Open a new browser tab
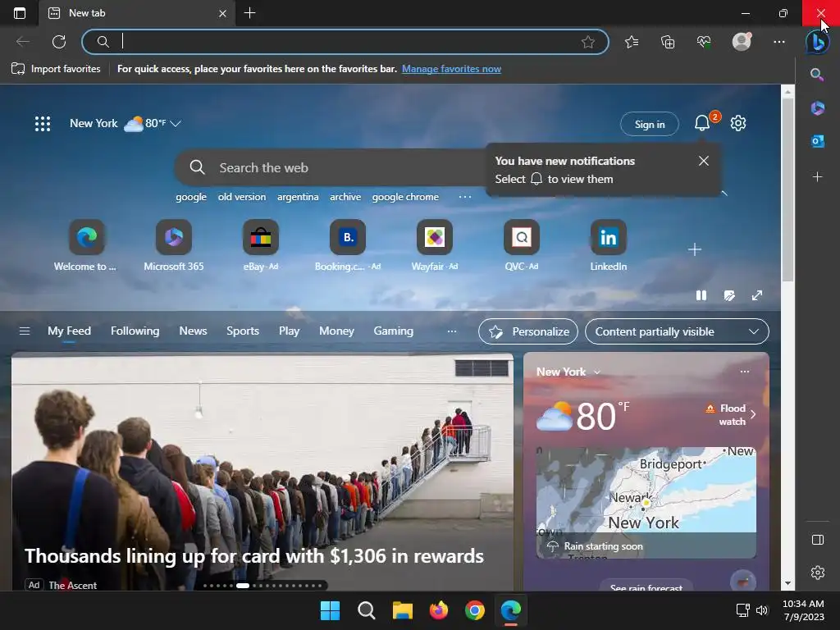The image size is (840, 630). point(249,13)
